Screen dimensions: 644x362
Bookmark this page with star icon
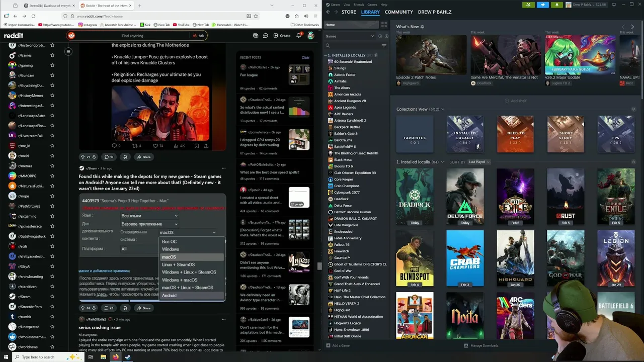point(256,16)
